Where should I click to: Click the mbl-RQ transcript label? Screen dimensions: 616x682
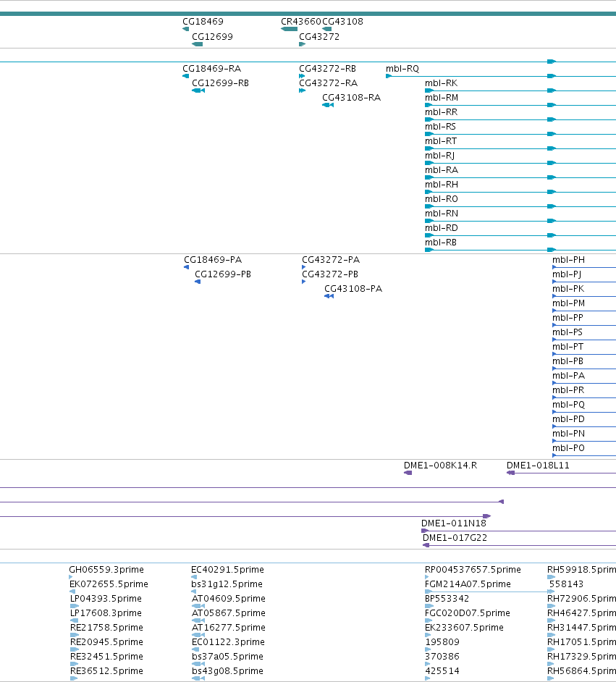point(402,68)
